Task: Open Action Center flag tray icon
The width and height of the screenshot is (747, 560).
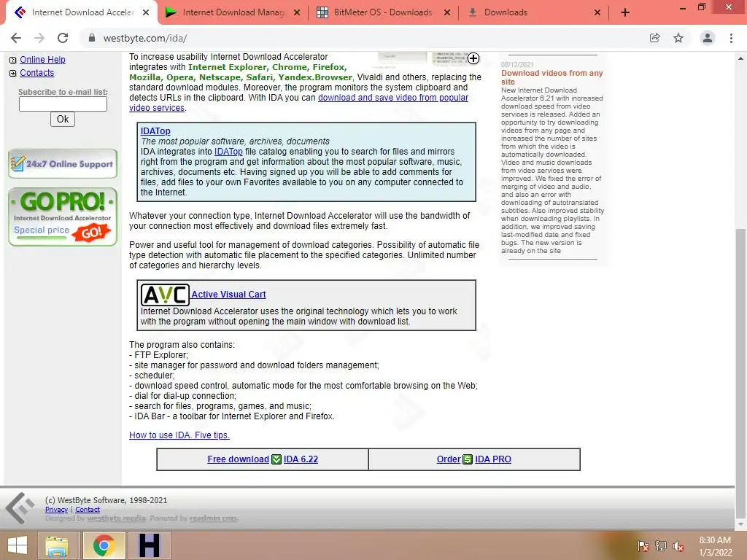Action: coord(643,546)
